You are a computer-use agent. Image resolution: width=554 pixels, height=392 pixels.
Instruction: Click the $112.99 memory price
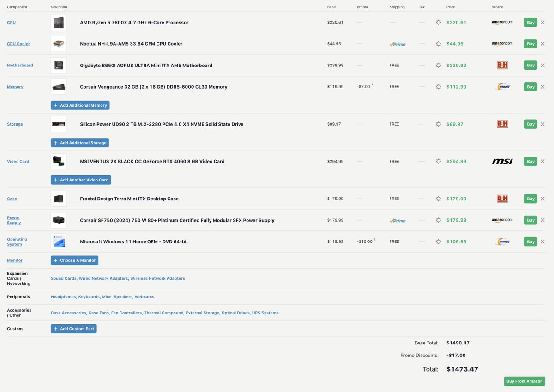tap(456, 87)
